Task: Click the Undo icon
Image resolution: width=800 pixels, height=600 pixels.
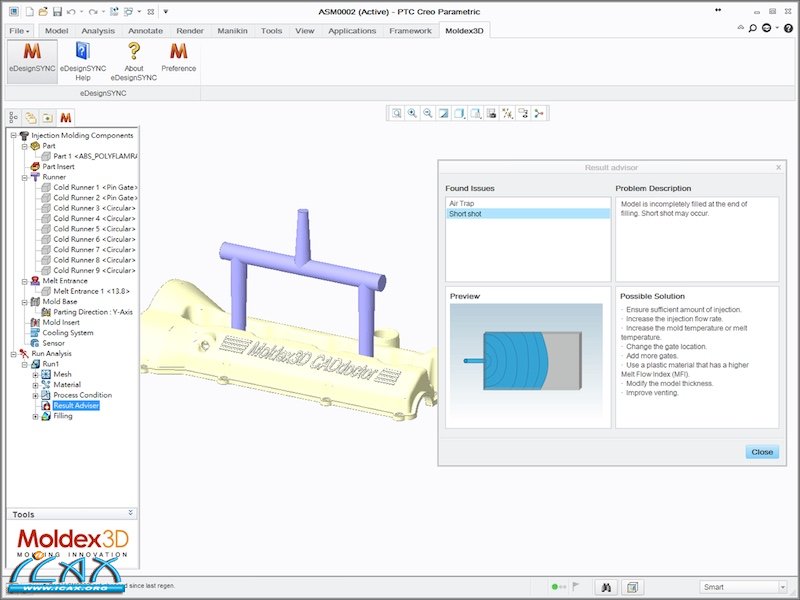Action: (x=71, y=11)
